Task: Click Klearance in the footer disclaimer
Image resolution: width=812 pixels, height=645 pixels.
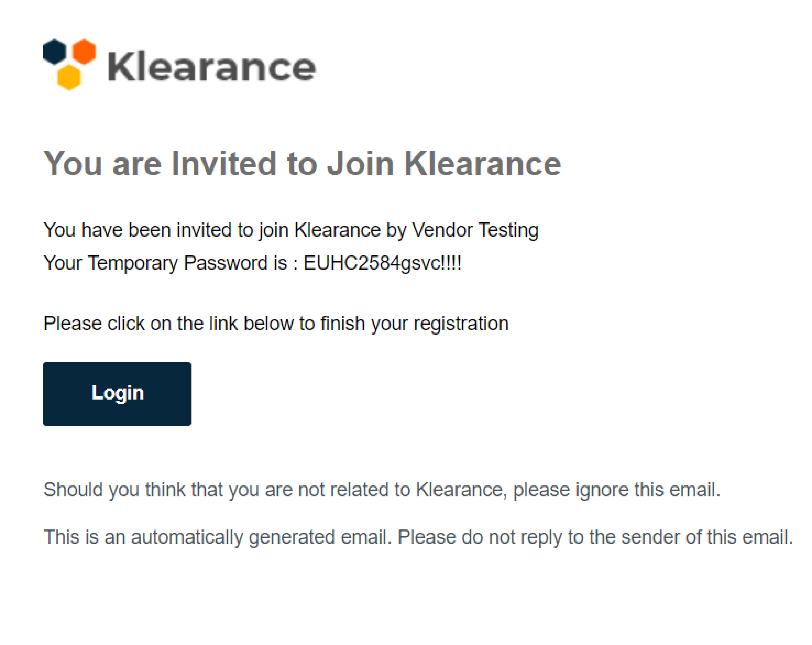Action: [459, 490]
